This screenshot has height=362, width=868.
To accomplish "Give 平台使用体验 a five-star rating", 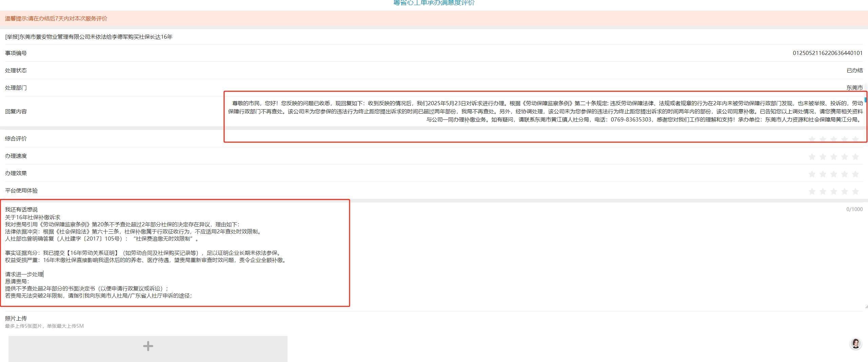I will [855, 191].
